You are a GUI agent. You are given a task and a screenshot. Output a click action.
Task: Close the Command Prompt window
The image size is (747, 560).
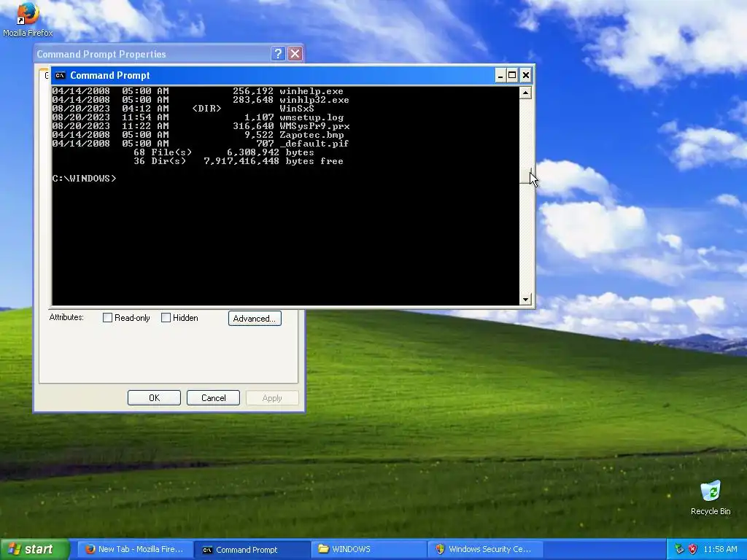point(525,75)
